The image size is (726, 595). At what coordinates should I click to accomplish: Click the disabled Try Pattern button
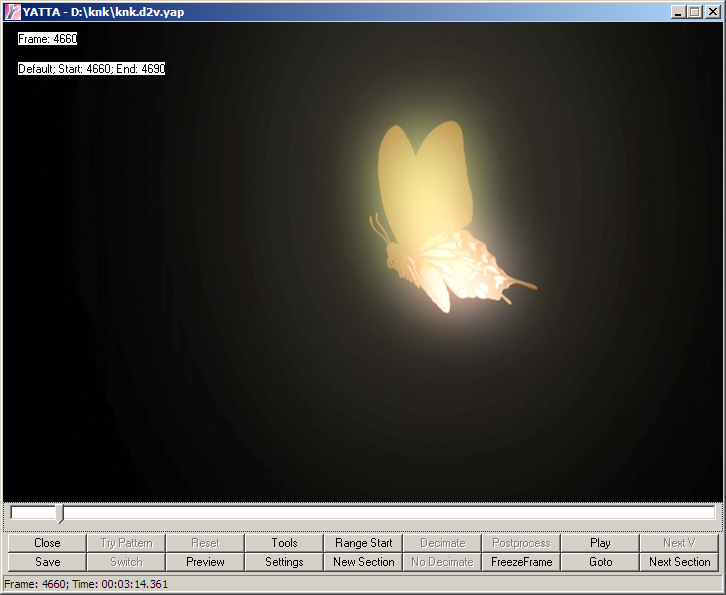[126, 543]
